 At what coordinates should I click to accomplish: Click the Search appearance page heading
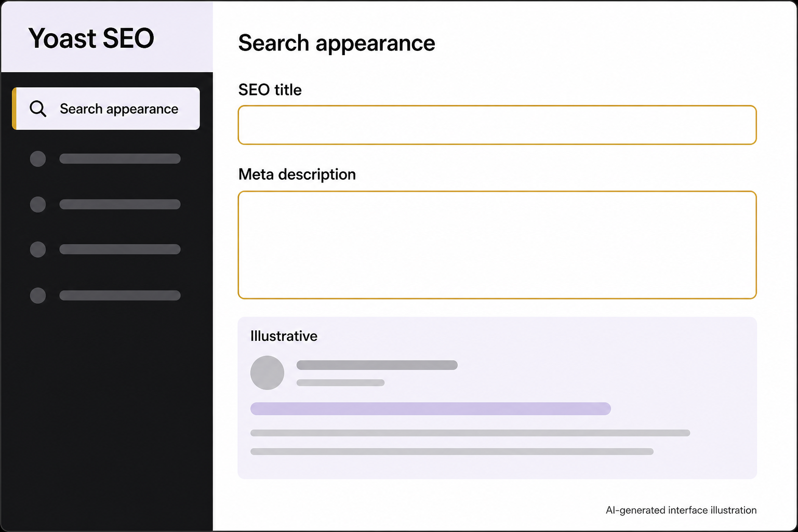pos(337,43)
